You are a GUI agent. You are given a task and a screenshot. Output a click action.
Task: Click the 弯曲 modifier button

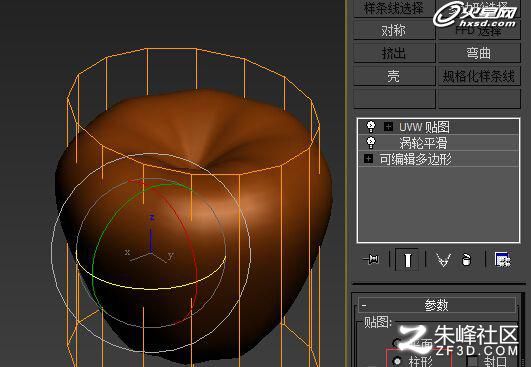[x=479, y=53]
